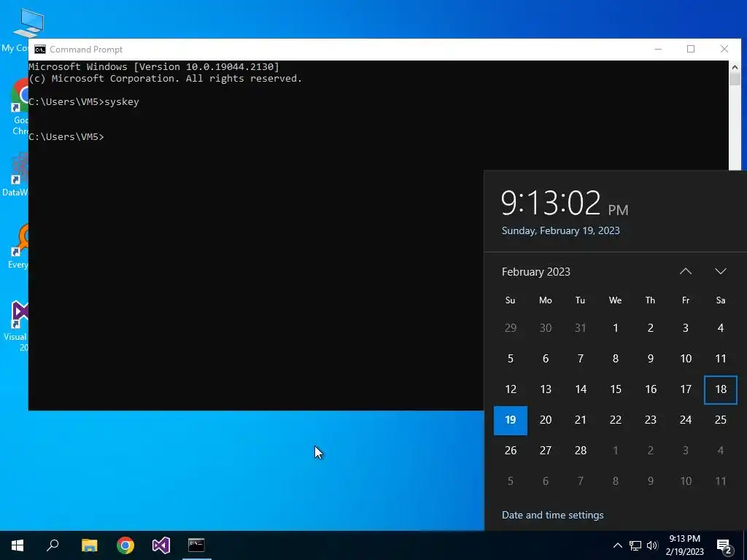Click the Command Prompt title bar icon

coord(40,50)
